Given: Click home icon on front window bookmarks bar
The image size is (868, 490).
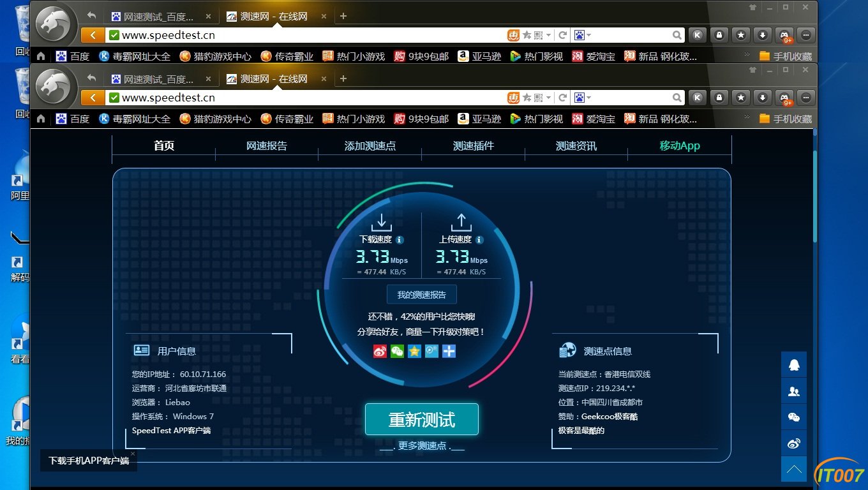Looking at the screenshot, I should point(41,119).
